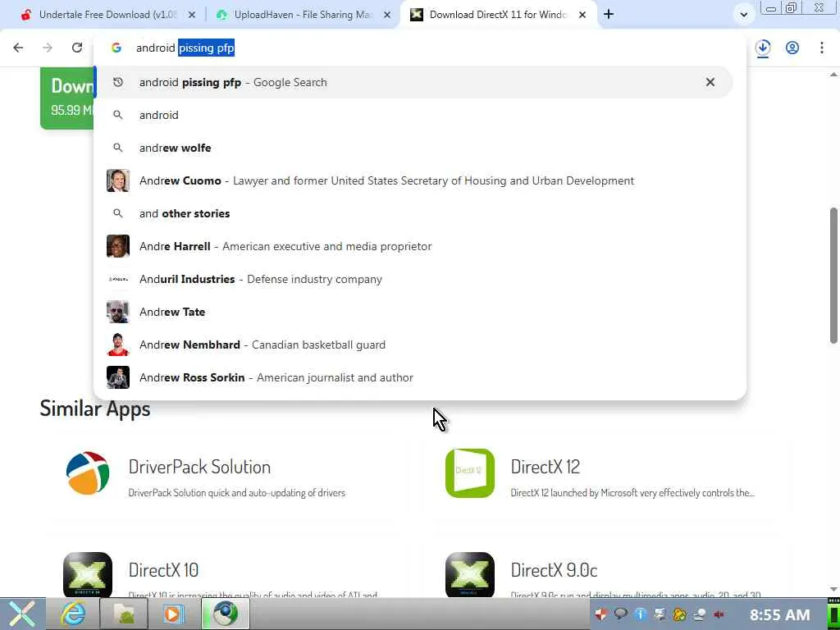This screenshot has height=630, width=840.
Task: Click the Andrew Ross Sorkin photo thumbnail
Action: (118, 377)
